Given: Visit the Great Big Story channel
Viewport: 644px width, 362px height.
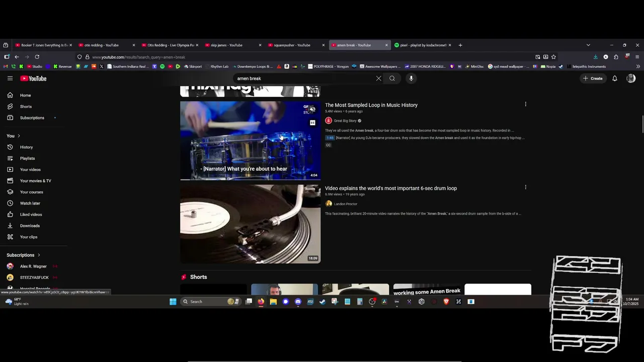Looking at the screenshot, I should point(345,121).
